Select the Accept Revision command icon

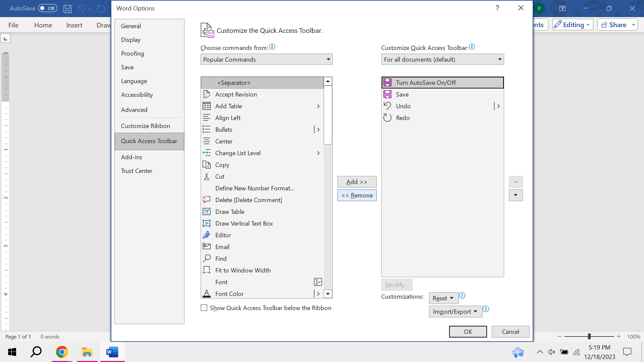[x=207, y=94]
